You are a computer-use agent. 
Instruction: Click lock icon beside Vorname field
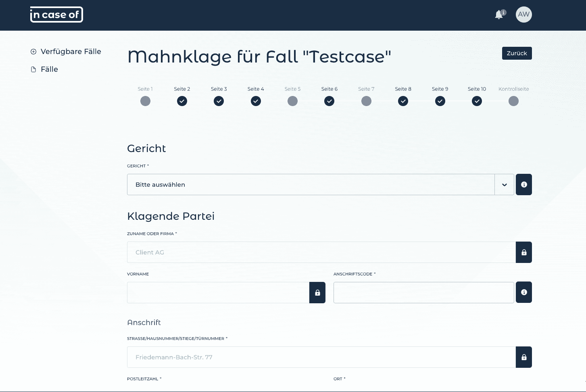[x=317, y=292]
